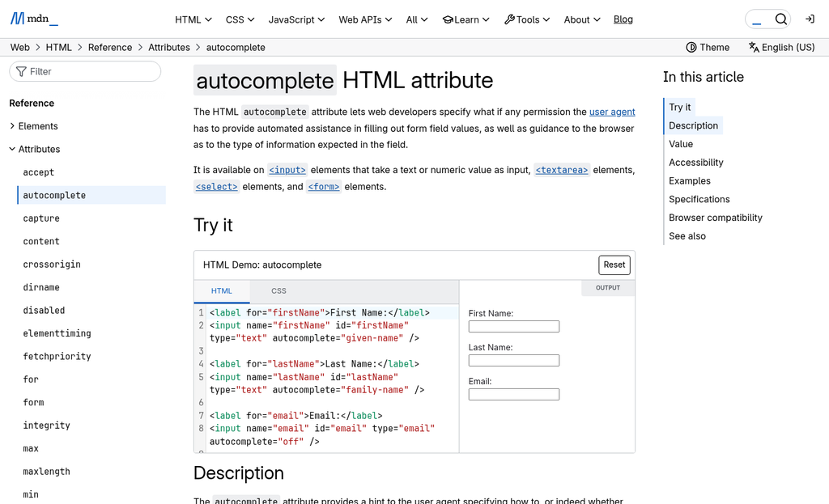The width and height of the screenshot is (829, 504).
Task: Open the capture attribute page
Action: 41,218
